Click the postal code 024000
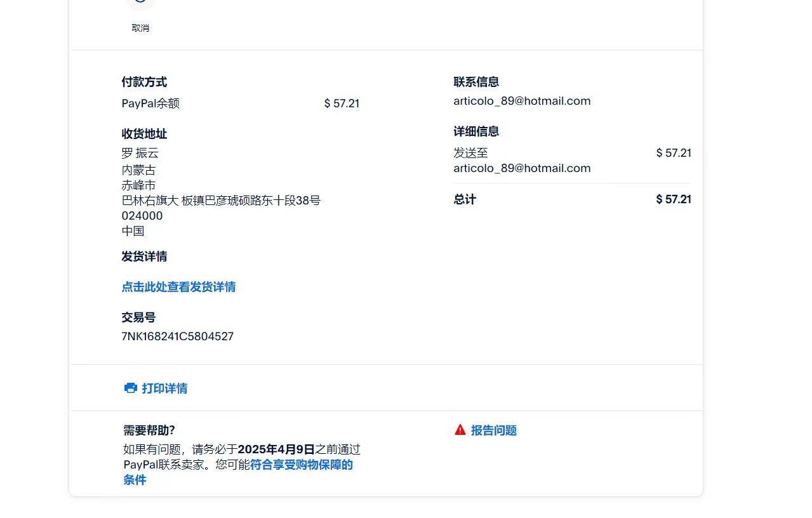Screen dimensions: 812x518 142,216
